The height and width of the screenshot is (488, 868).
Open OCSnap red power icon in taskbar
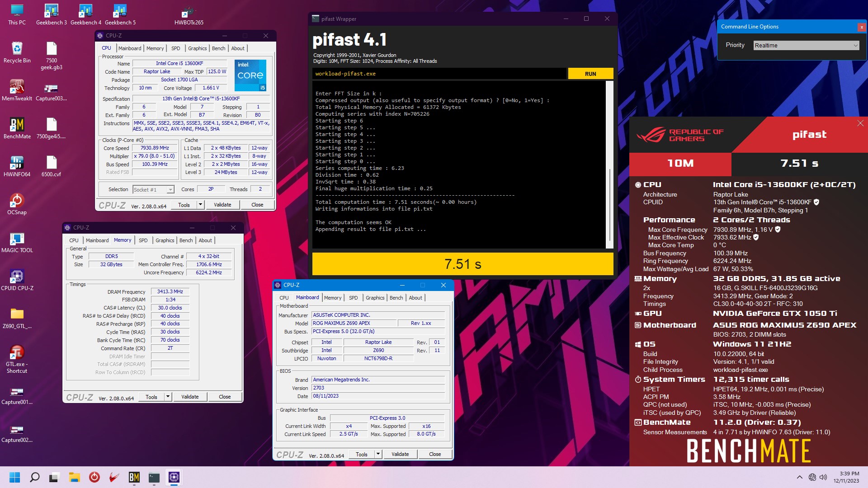coord(94,477)
